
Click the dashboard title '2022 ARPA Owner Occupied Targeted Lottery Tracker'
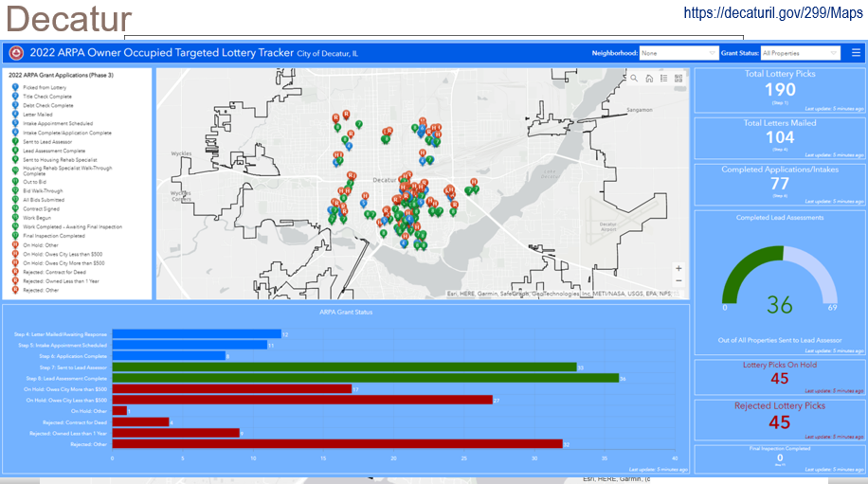pos(162,52)
